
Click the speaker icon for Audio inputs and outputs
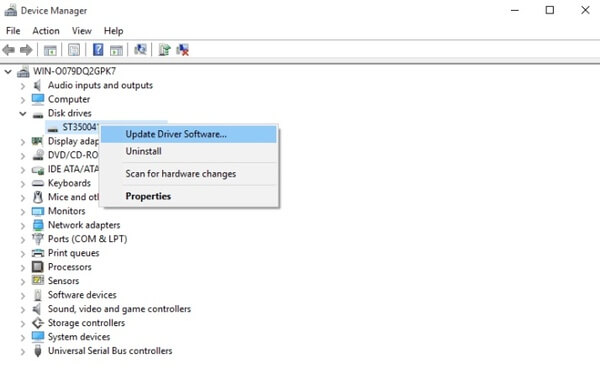click(38, 85)
